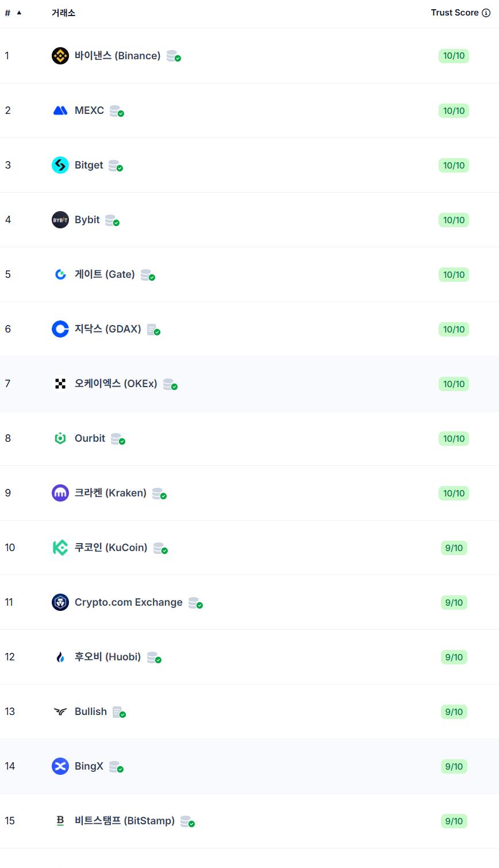Click the Kraken purple logo
499x868 pixels.
(x=60, y=493)
